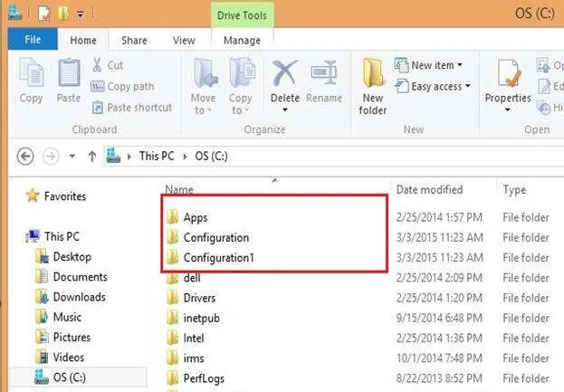Switch to the Share ribbon tab
The width and height of the screenshot is (564, 392).
134,40
